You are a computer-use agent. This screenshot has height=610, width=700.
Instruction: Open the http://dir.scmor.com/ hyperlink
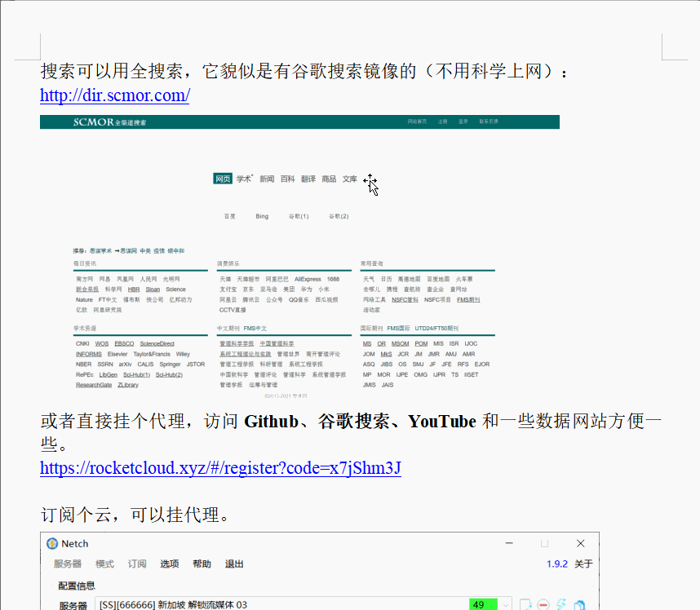click(115, 95)
